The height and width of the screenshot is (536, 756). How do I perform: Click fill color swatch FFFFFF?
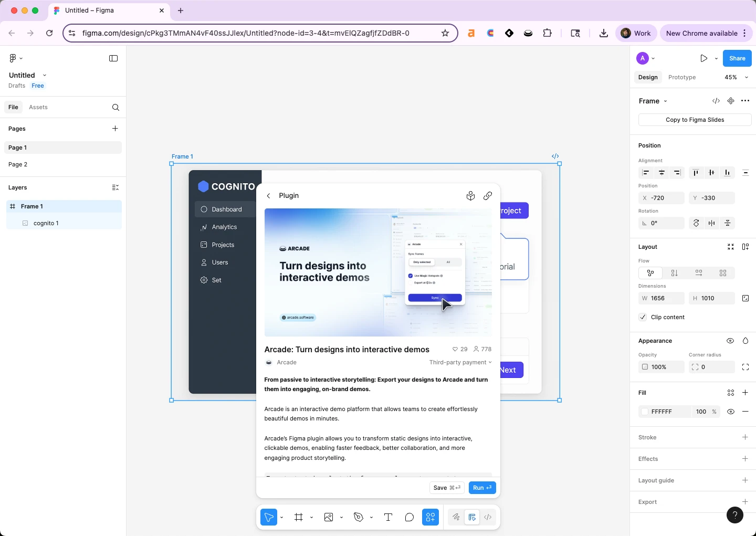point(645,412)
